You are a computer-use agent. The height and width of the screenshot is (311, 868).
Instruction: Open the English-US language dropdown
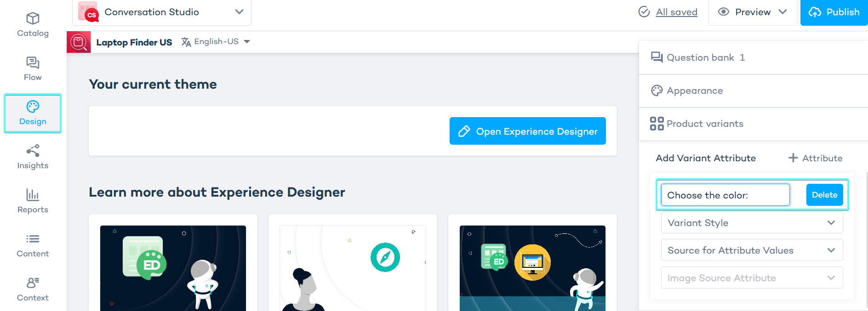click(x=216, y=42)
